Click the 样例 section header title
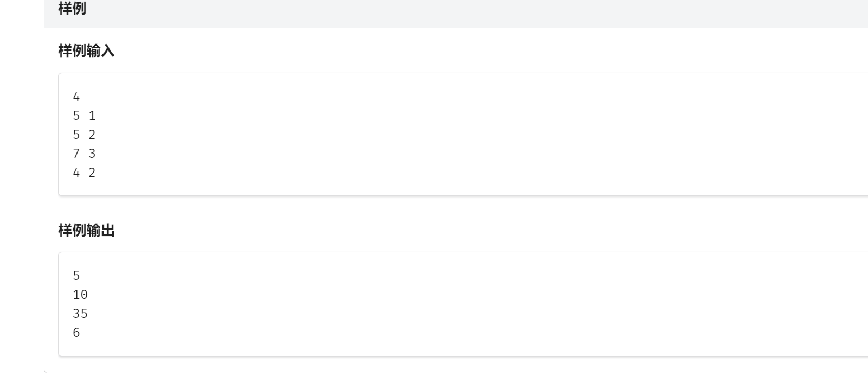Image resolution: width=868 pixels, height=375 pixels. [72, 9]
